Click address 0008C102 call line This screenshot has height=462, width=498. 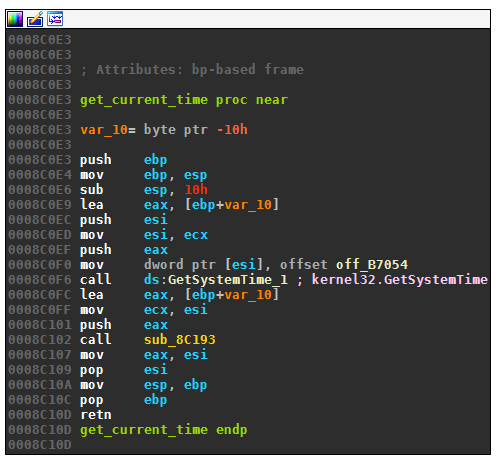tap(112, 340)
